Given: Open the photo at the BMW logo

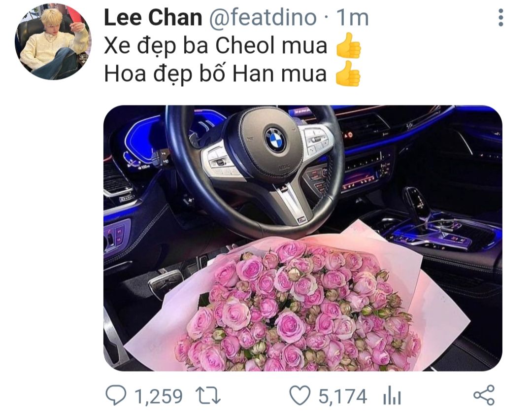Looking at the screenshot, I should 275,140.
